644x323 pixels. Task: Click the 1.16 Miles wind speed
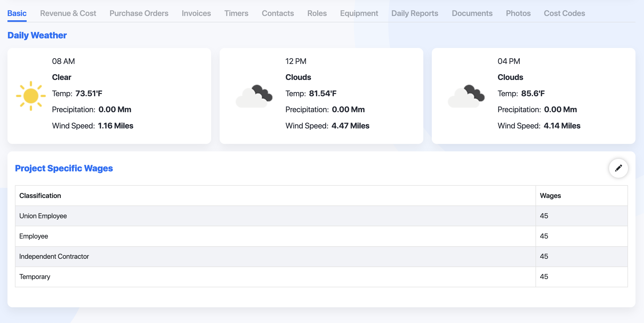pyautogui.click(x=116, y=126)
